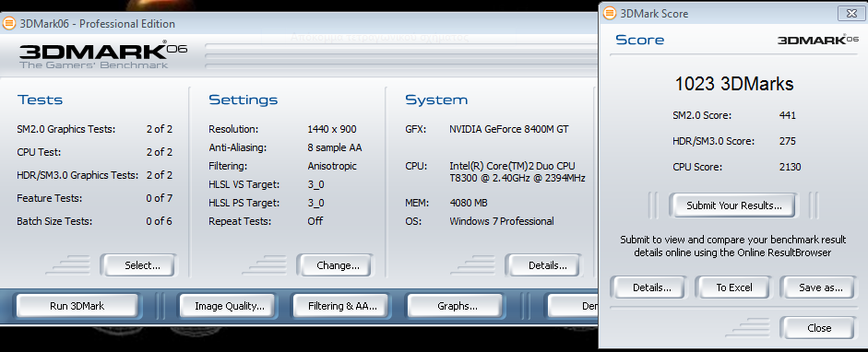Screen dimensions: 868x352
Task: Click the Repeat Tests value Off
Action: [315, 221]
